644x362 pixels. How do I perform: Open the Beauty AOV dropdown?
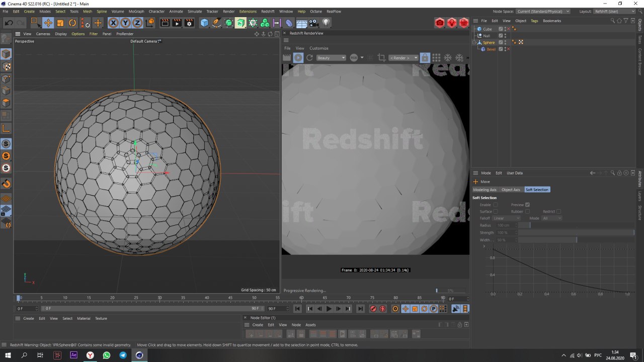(x=331, y=58)
